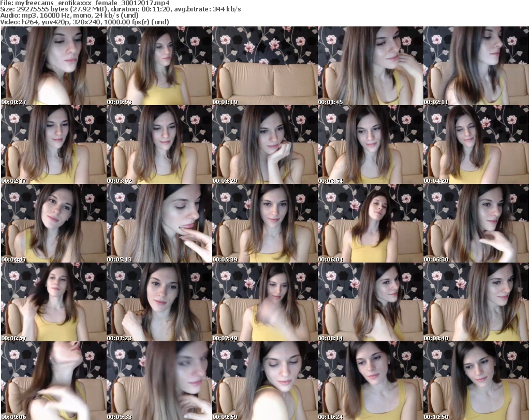Select the thumbnail stamped 00:04:47

pos(54,223)
